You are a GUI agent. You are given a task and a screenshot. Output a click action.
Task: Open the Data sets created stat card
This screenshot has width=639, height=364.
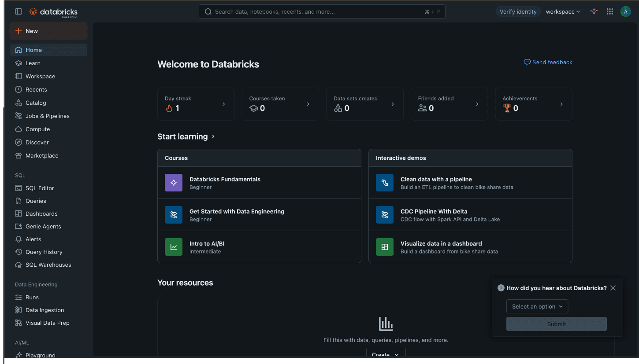(364, 104)
